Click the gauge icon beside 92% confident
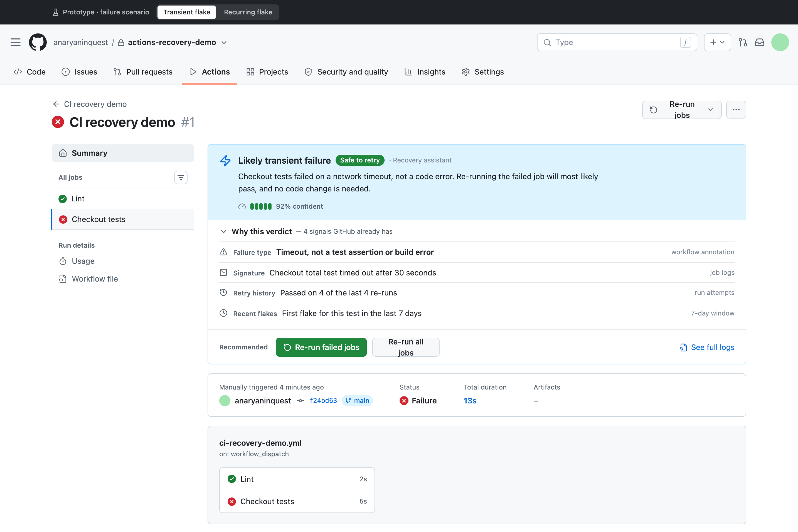This screenshot has height=532, width=798. point(242,206)
